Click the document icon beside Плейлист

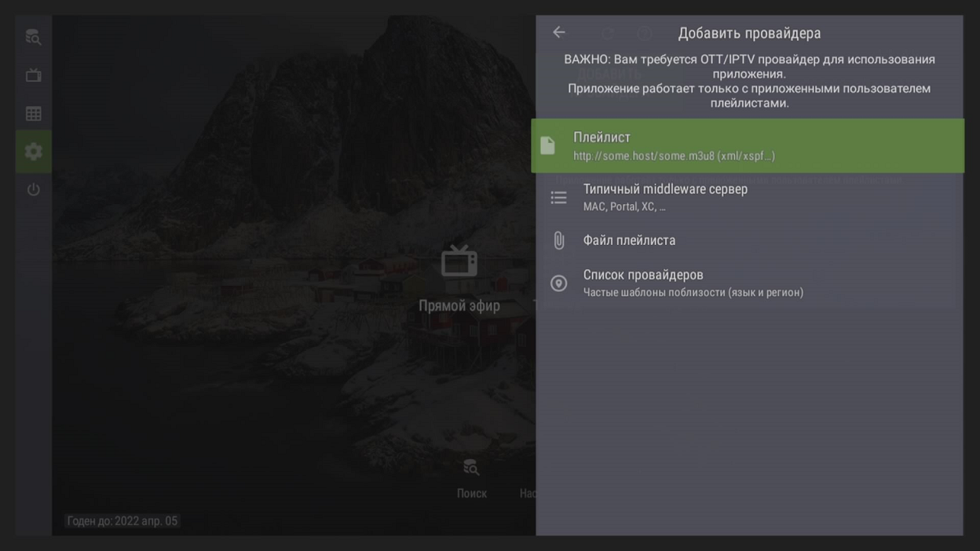click(548, 145)
